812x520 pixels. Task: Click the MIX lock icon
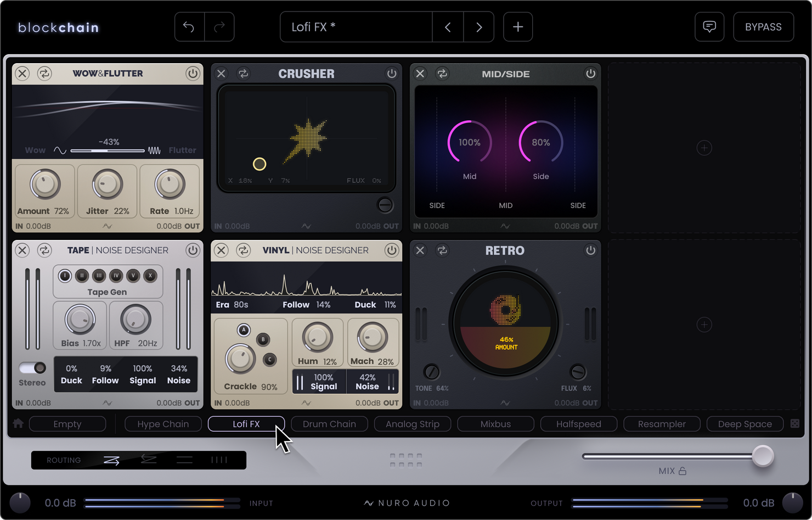pos(683,471)
